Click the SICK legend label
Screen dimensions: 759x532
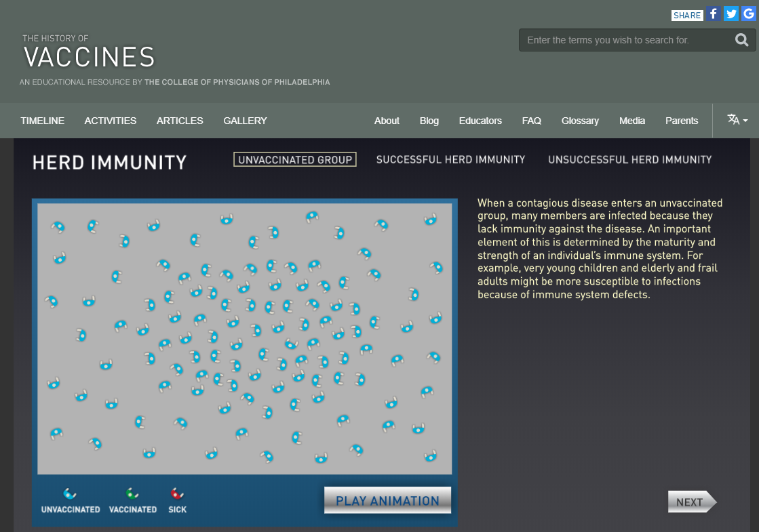click(177, 510)
